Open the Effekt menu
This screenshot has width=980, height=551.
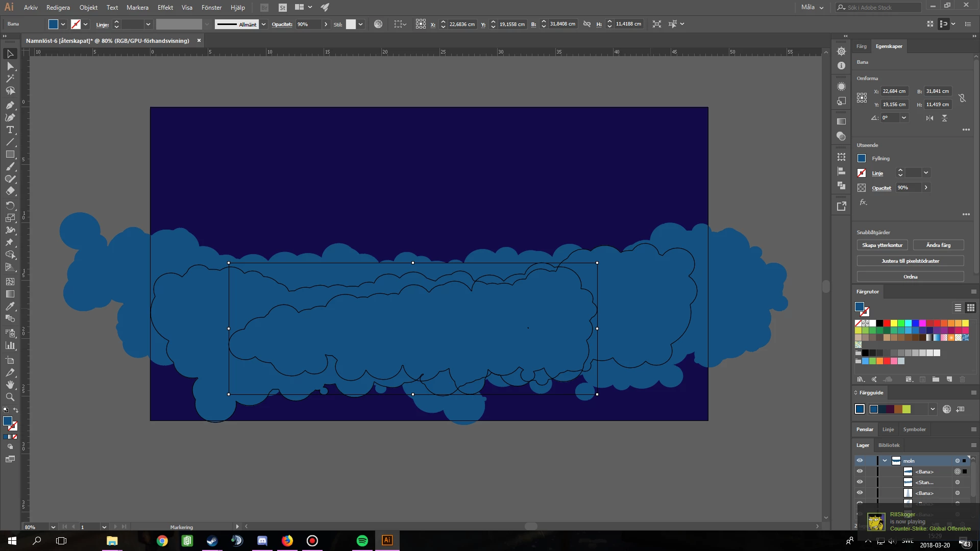click(x=165, y=8)
